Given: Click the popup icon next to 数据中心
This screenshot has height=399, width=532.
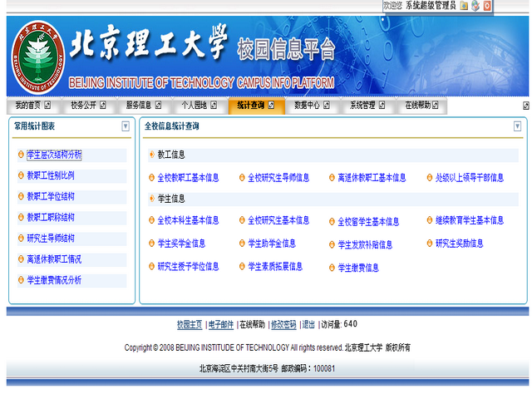Looking at the screenshot, I should (327, 106).
